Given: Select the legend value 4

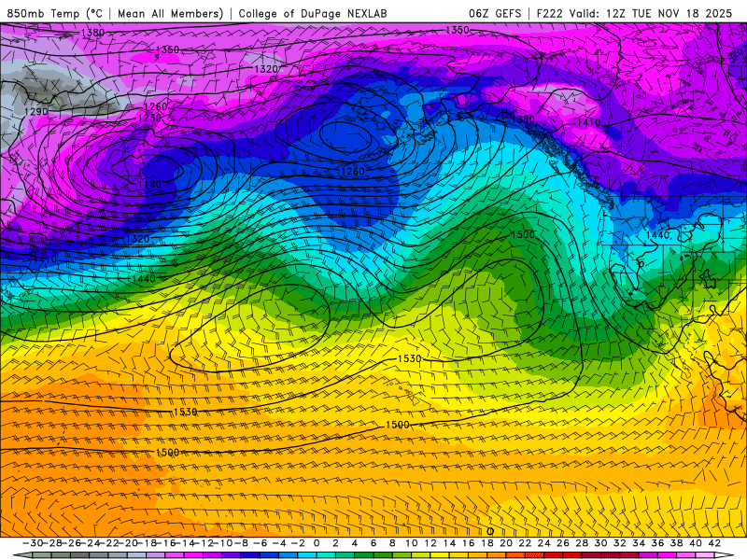Looking at the screenshot, I should click(355, 543).
